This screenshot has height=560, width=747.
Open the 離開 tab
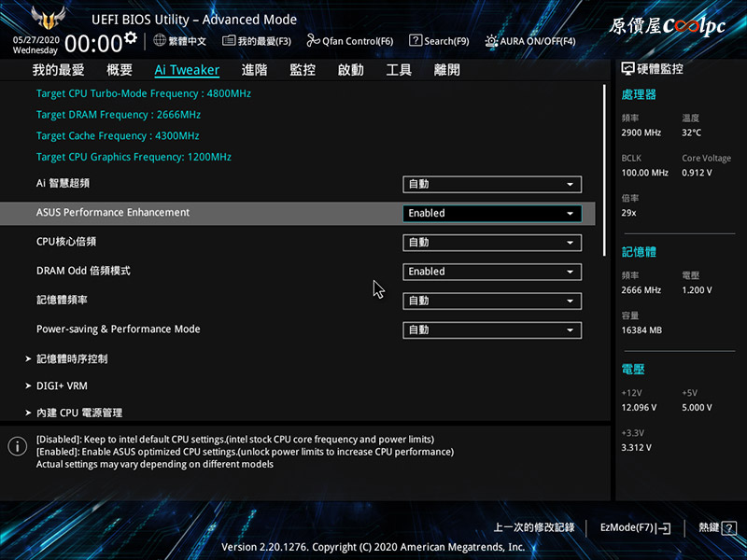(447, 70)
